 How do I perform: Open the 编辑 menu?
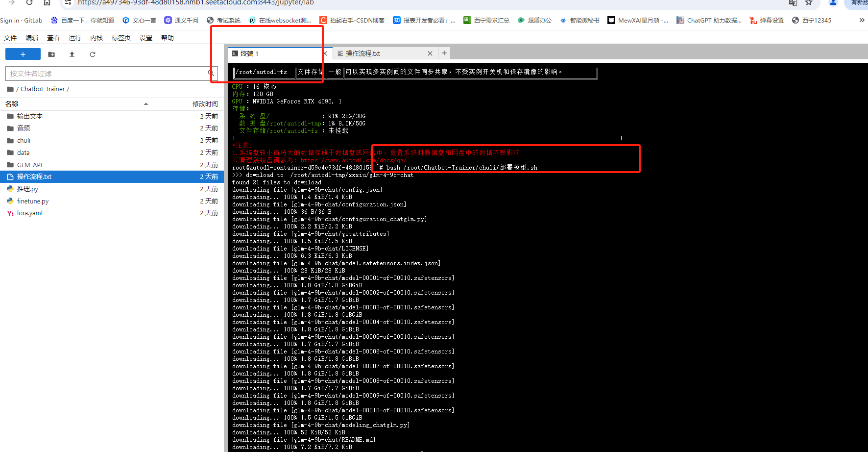(32, 38)
